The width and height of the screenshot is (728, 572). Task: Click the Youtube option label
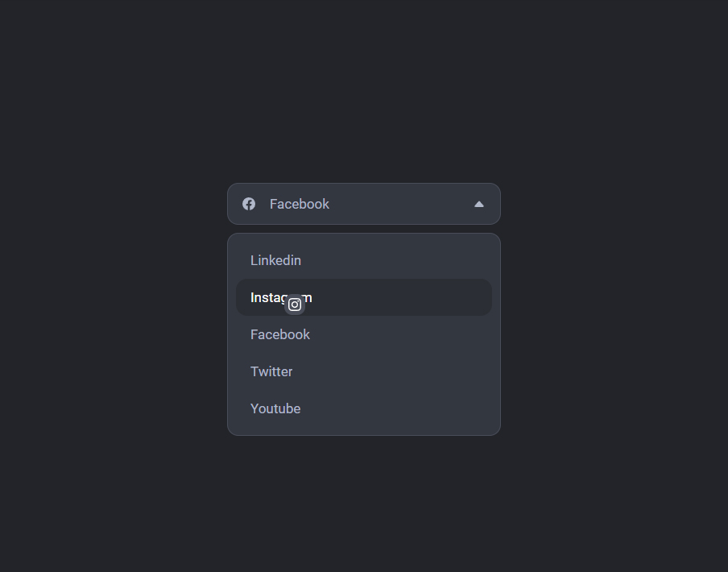click(275, 408)
